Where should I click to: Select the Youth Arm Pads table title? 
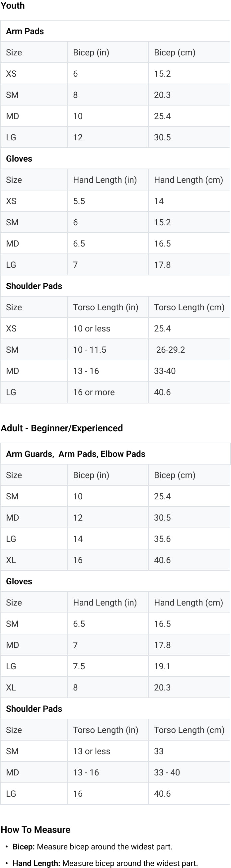25,31
